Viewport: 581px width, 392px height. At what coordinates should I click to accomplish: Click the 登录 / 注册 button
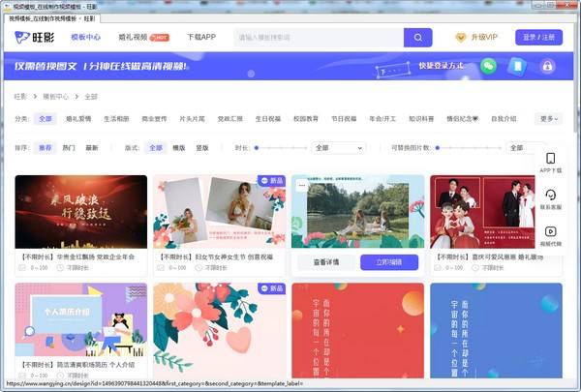(x=538, y=38)
